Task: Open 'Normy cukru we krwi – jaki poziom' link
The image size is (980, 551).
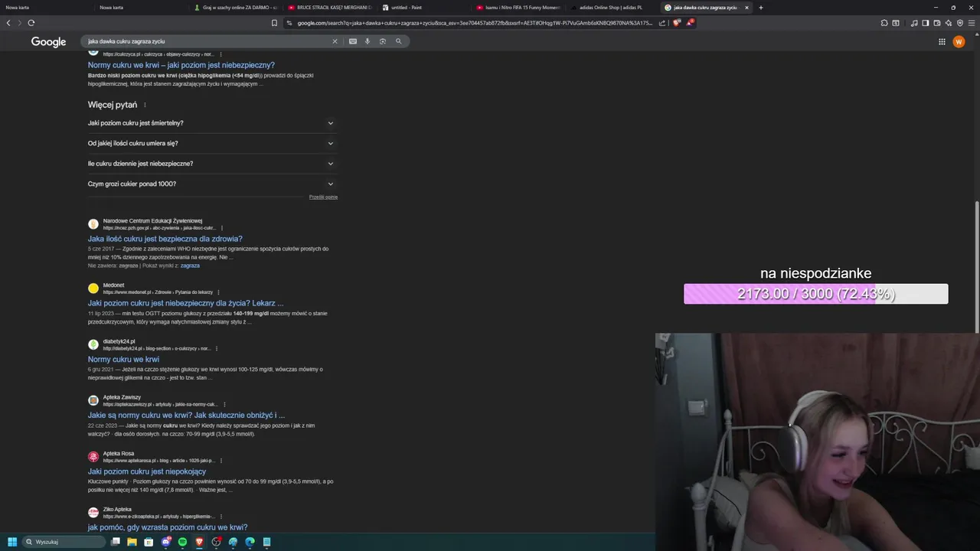Action: [x=181, y=65]
